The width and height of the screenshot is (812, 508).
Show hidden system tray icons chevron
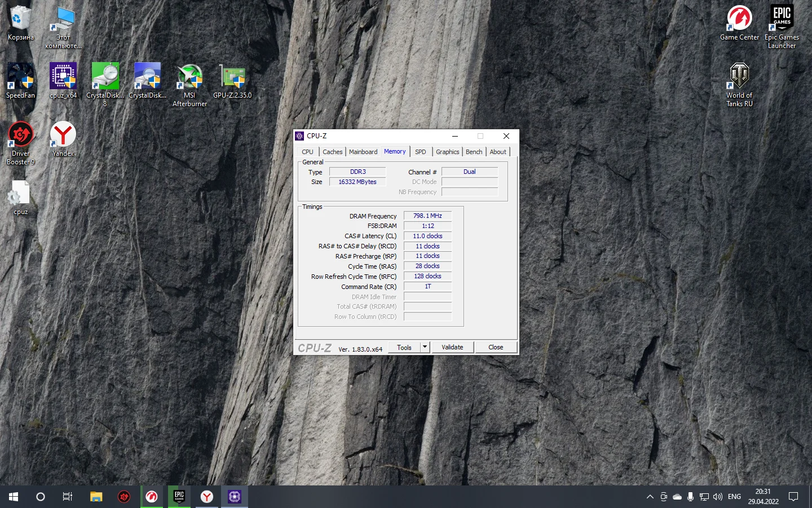pyautogui.click(x=650, y=497)
